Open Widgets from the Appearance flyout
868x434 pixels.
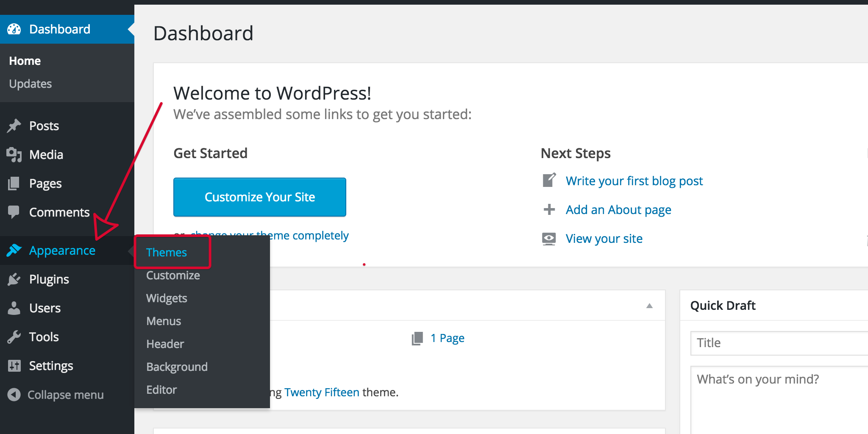pyautogui.click(x=167, y=298)
